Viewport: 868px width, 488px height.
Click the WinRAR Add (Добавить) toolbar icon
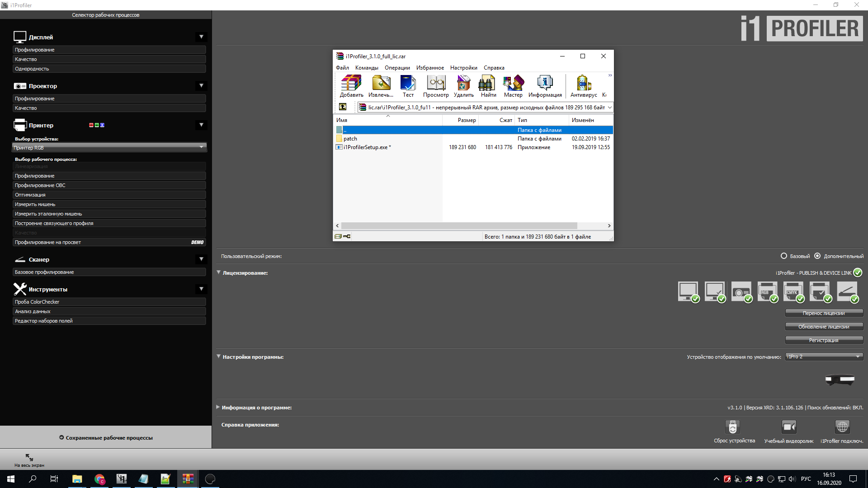351,86
